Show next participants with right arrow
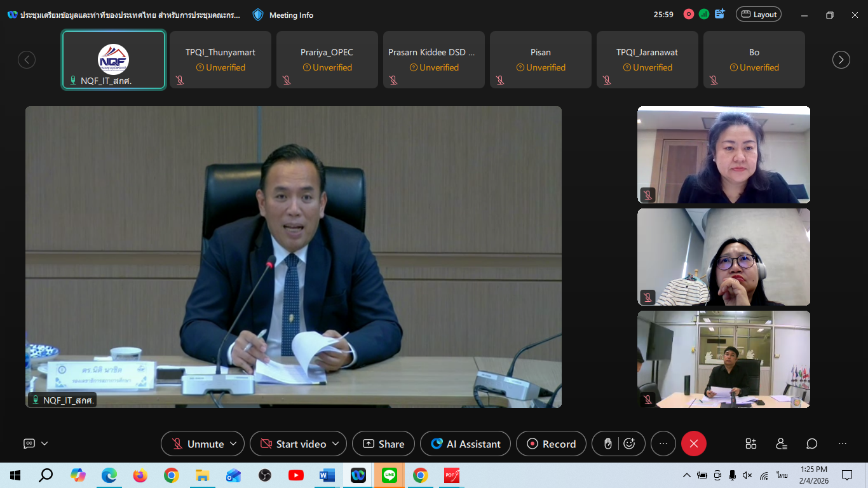 [x=841, y=60]
